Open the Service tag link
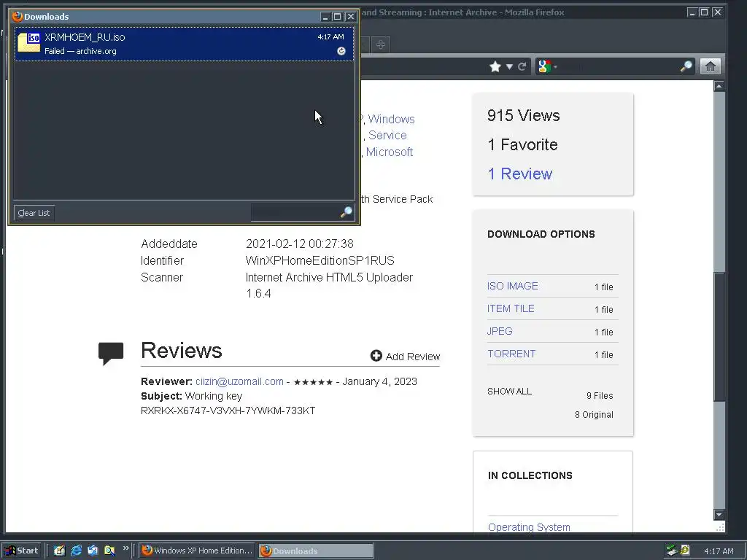This screenshot has width=747, height=560. [x=387, y=135]
